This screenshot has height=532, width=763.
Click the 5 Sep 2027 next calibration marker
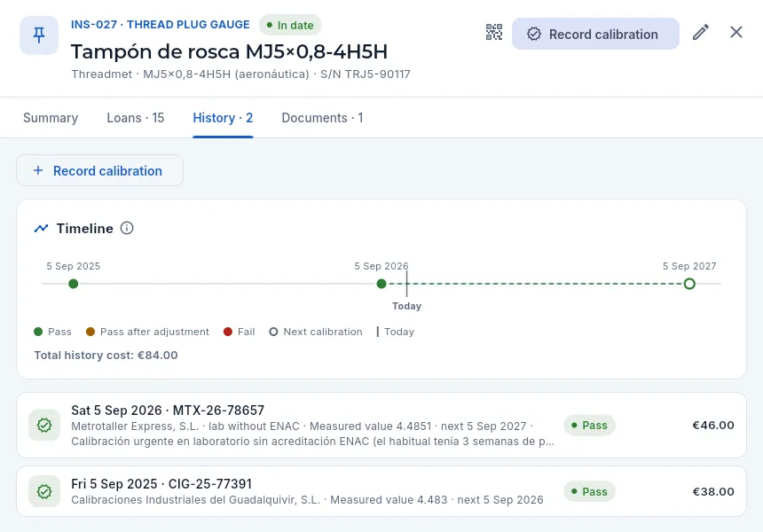click(689, 284)
